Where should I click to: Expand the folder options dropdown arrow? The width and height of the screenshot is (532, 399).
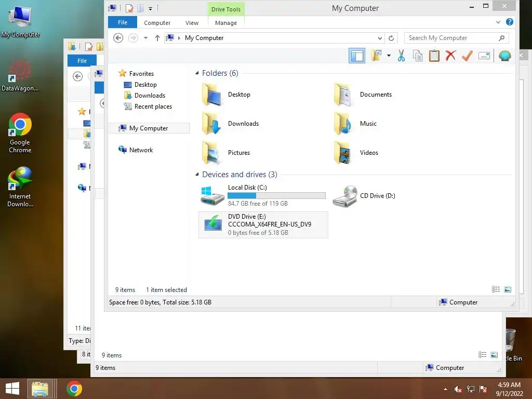(389, 56)
